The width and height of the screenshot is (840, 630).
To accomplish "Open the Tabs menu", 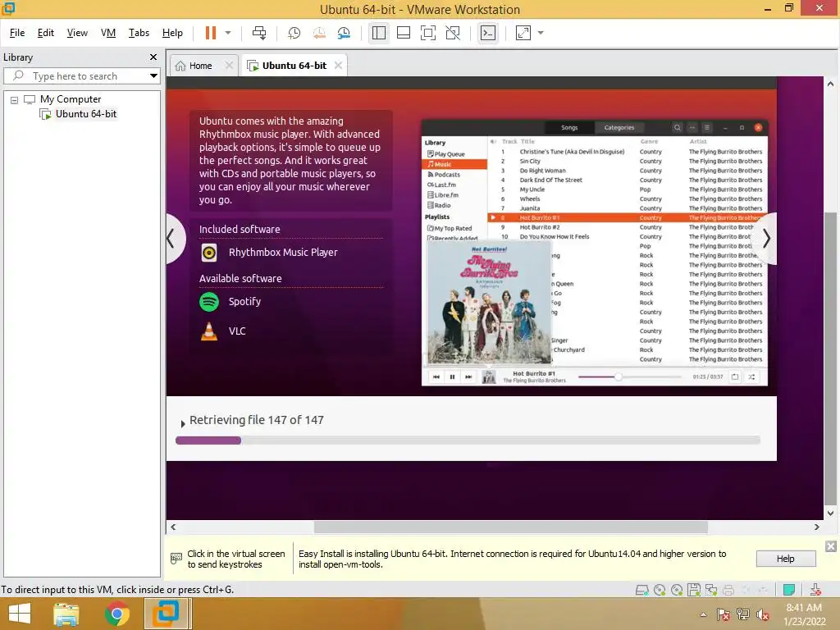I will (139, 33).
